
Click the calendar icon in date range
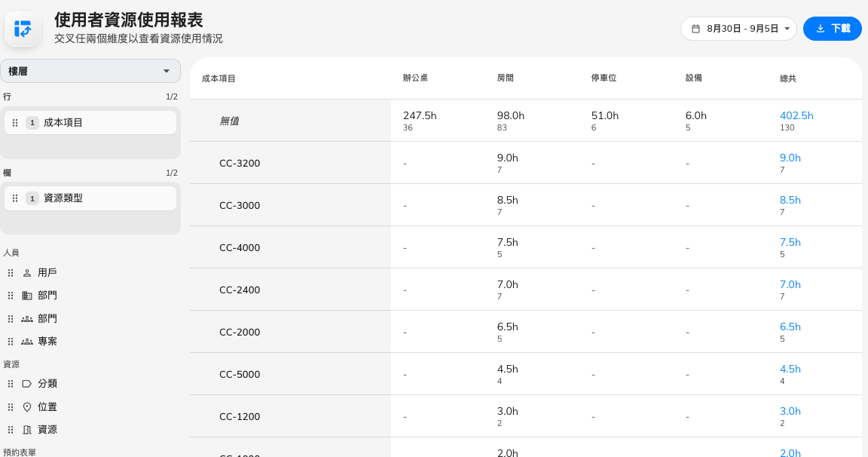click(696, 29)
